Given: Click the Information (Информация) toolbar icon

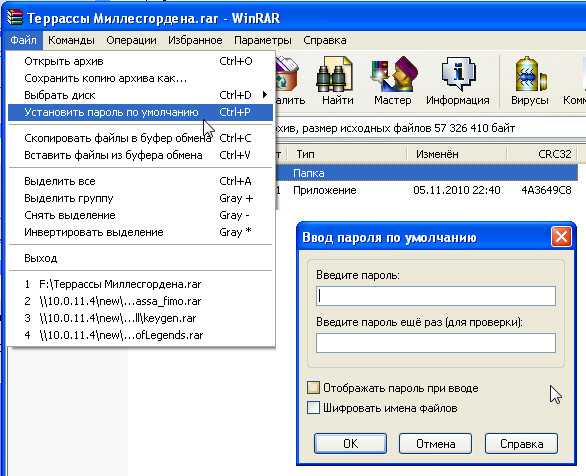Looking at the screenshot, I should [x=458, y=74].
